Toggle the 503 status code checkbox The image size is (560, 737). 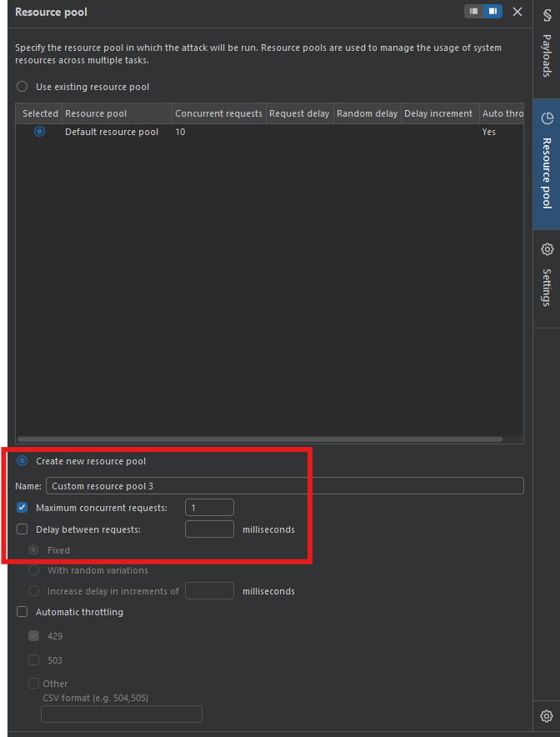pyautogui.click(x=33, y=660)
